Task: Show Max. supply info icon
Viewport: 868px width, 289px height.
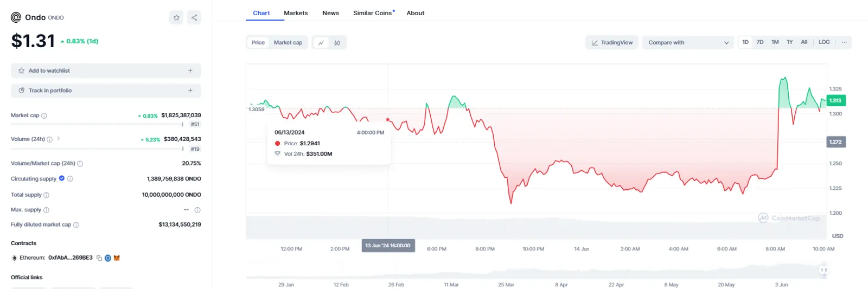Action: [46, 210]
